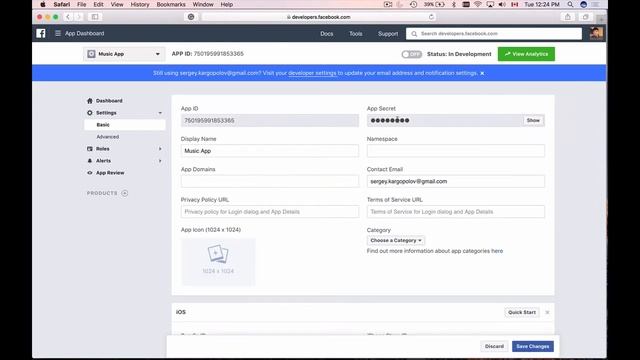Open the Window menu
Viewport: 640px width, 360px height.
[x=203, y=4]
